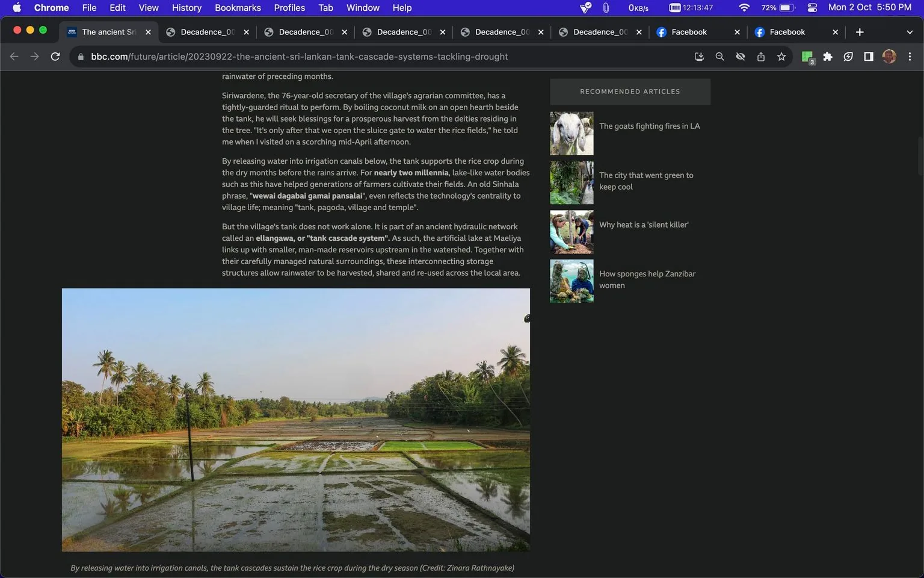Viewport: 924px width, 578px height.
Task: Click the reading-mode sidebar icon
Action: click(x=868, y=56)
